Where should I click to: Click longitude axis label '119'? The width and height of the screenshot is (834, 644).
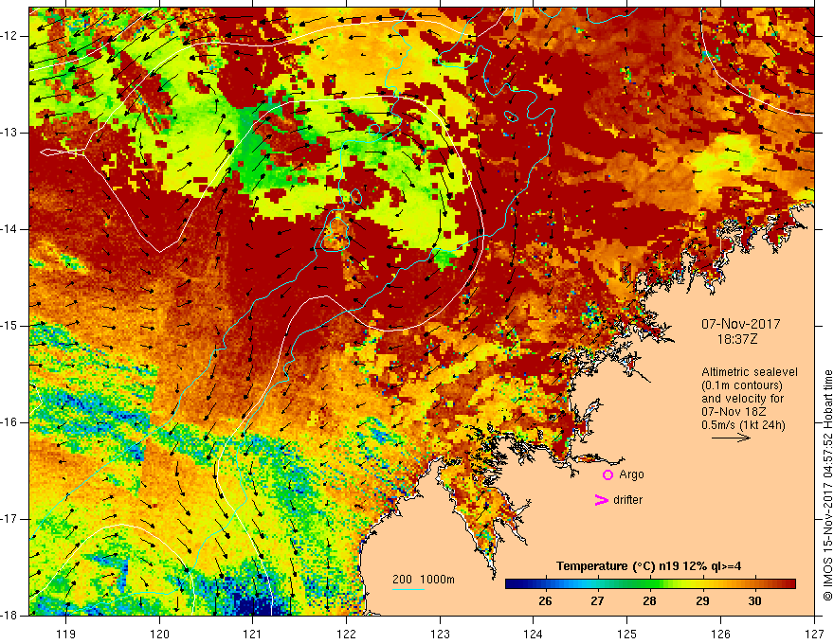pos(66,634)
